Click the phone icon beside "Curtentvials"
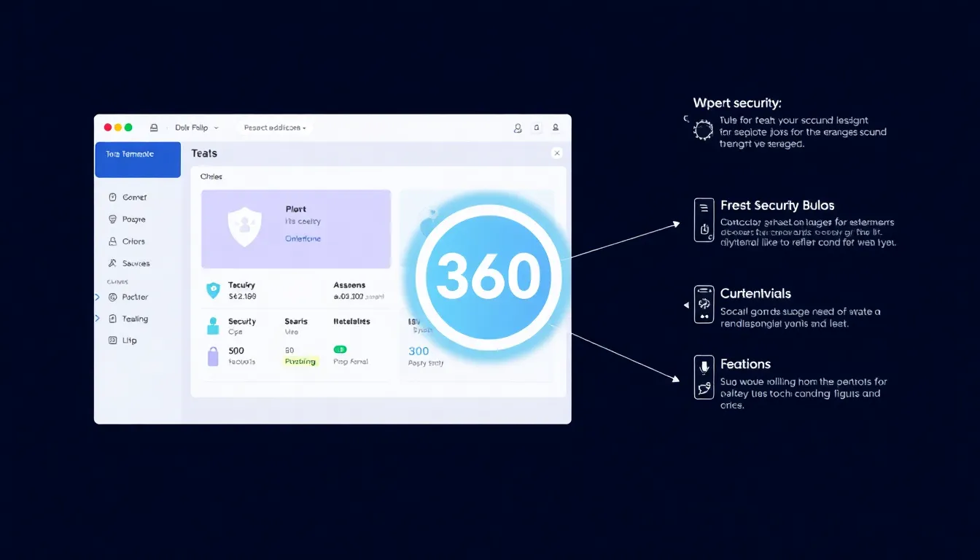Screen dimensions: 980x560 [704, 304]
